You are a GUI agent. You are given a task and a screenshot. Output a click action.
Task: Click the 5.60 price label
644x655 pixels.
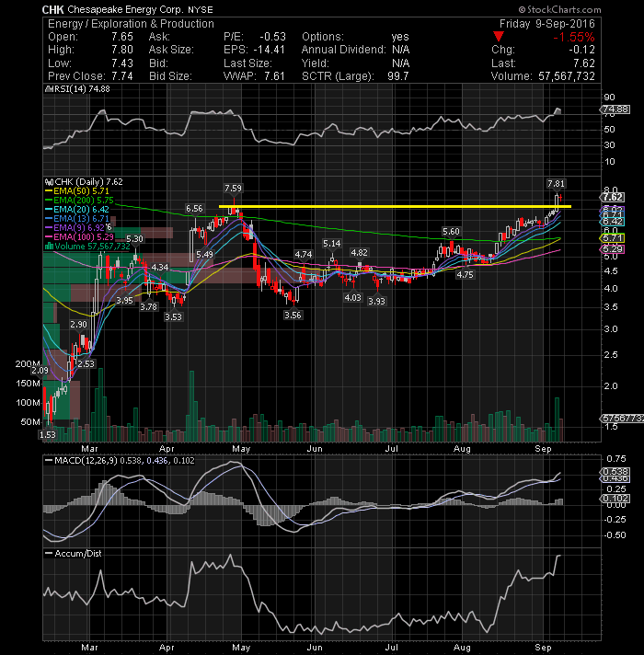pos(451,232)
